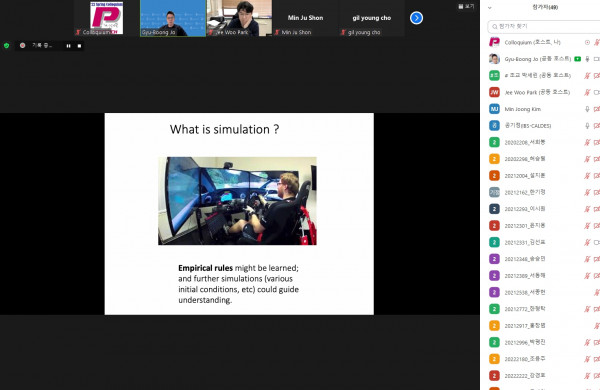Click Gyu-Boong Jo's microphone icon in list
600x390 pixels.
click(587, 59)
